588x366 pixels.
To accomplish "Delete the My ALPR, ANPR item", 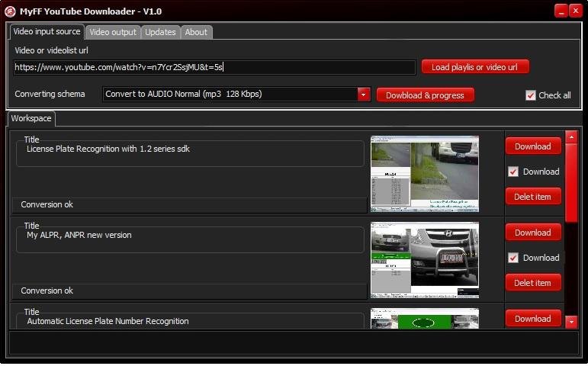I will point(533,283).
